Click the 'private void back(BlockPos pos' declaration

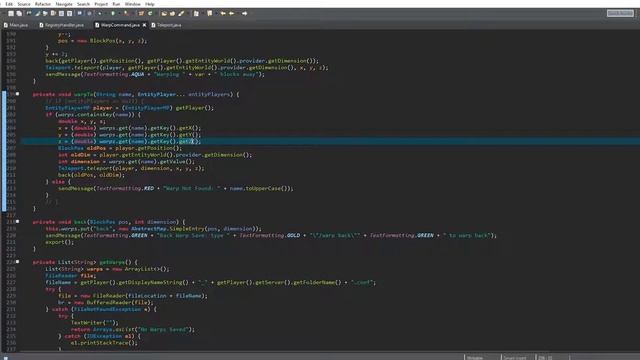tap(109, 222)
